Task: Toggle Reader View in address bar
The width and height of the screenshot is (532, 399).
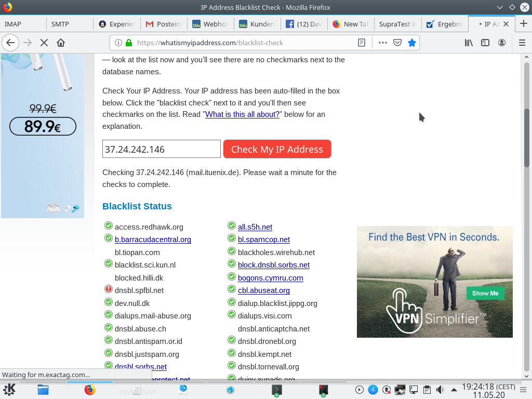Action: tap(362, 43)
